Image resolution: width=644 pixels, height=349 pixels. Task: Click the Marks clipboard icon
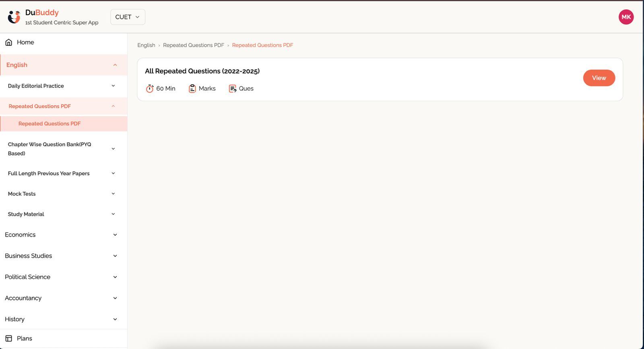[192, 88]
